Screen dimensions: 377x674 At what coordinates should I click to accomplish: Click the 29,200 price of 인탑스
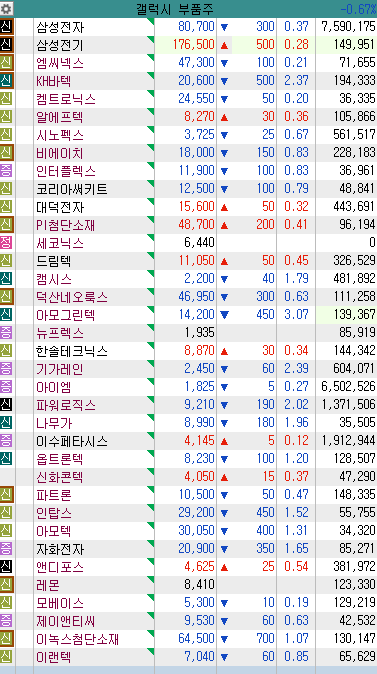click(x=196, y=512)
